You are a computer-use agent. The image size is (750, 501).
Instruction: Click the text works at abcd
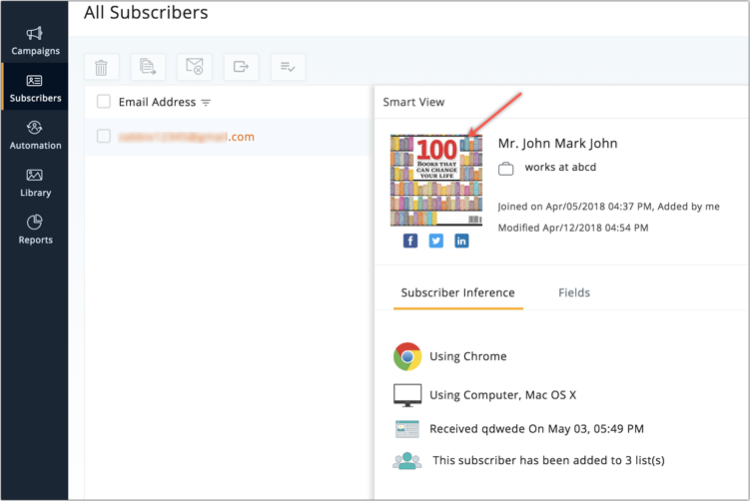pos(560,167)
